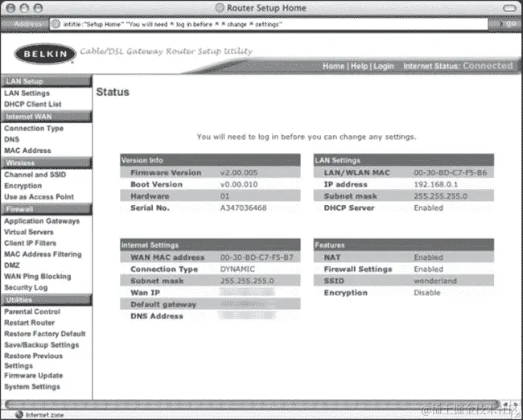The image size is (523, 420).
Task: Click the DYNAMIC connection type value
Action: coord(237,270)
